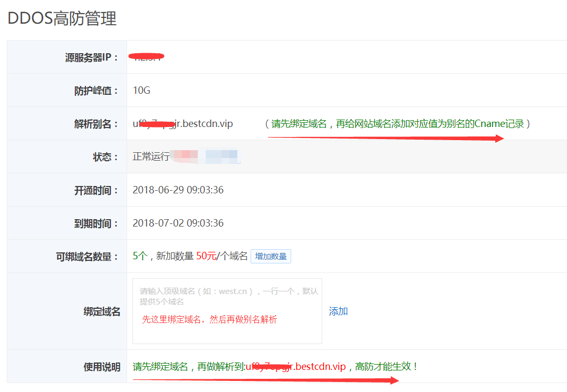Click the redacted source server IP value
The width and height of the screenshot is (567, 392).
tap(147, 57)
